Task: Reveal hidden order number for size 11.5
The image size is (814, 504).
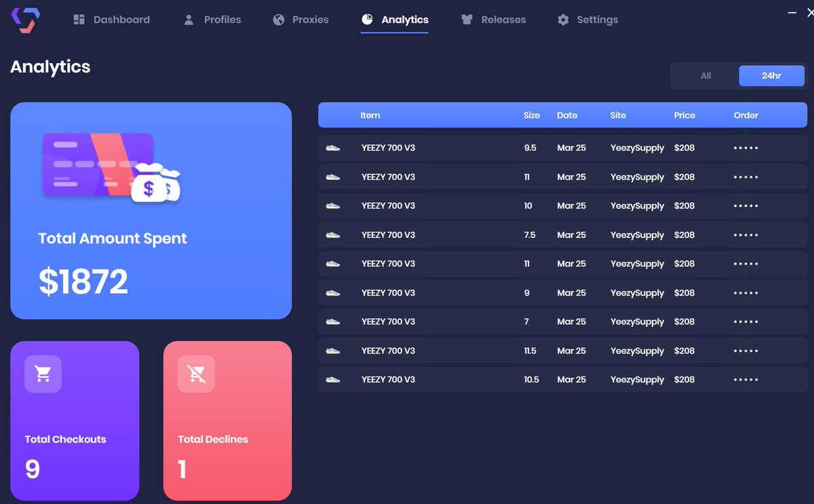Action: (745, 351)
